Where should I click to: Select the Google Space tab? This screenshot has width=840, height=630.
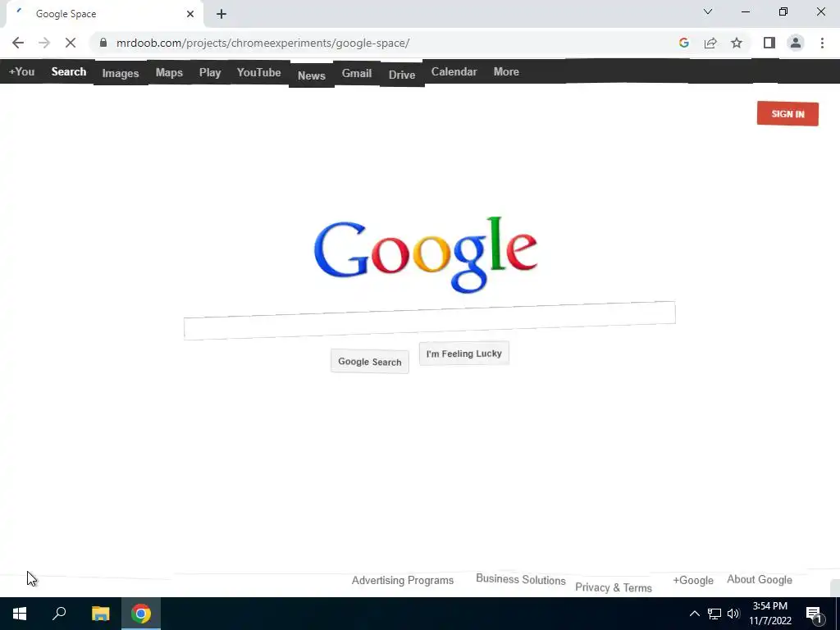104,14
